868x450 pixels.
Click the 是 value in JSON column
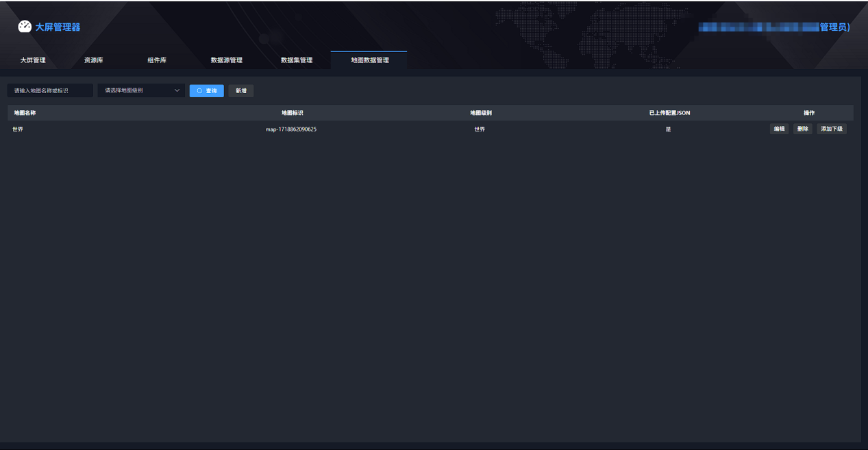click(x=668, y=129)
